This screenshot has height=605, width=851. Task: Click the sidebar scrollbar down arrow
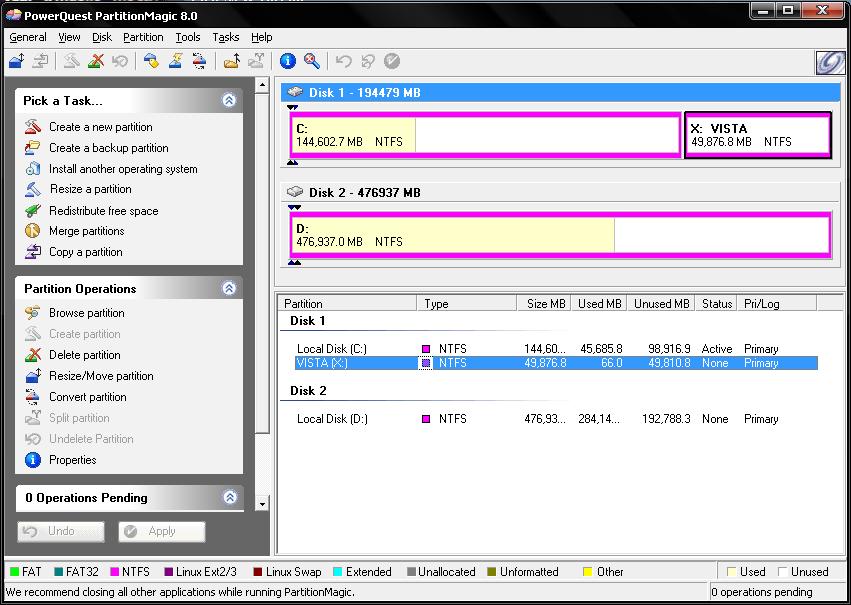click(x=262, y=504)
